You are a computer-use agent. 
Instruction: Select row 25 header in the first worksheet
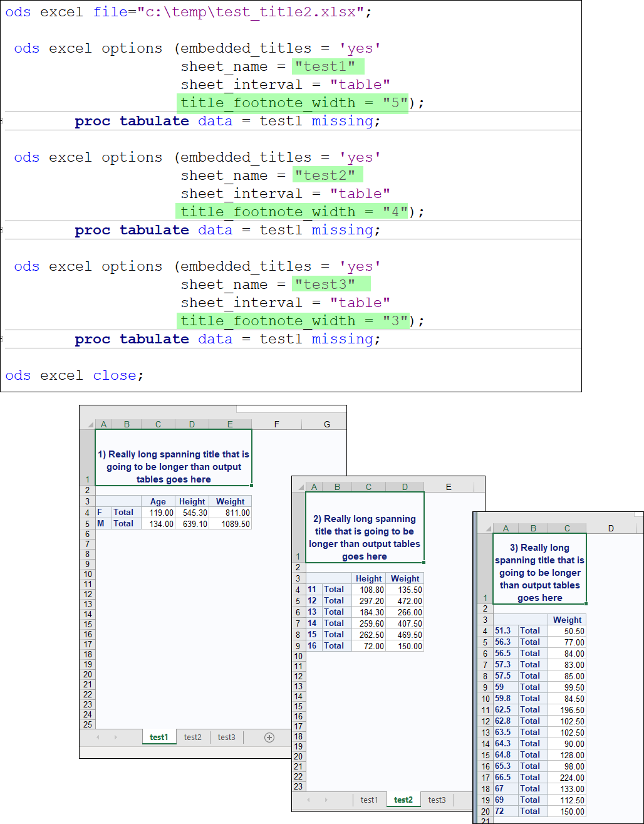tap(87, 724)
